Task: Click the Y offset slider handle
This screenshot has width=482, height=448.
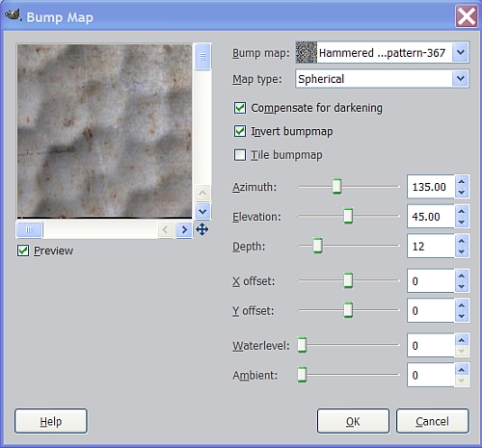Action: click(348, 310)
